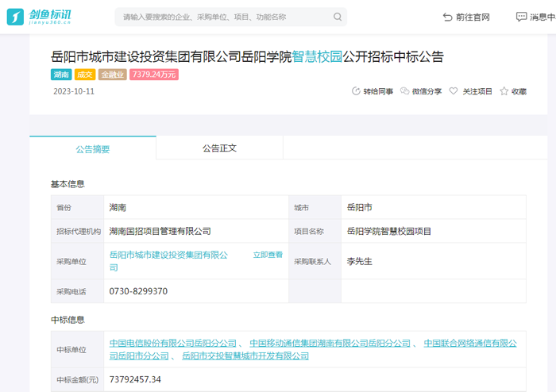Click 微信分享 label

[x=427, y=91]
